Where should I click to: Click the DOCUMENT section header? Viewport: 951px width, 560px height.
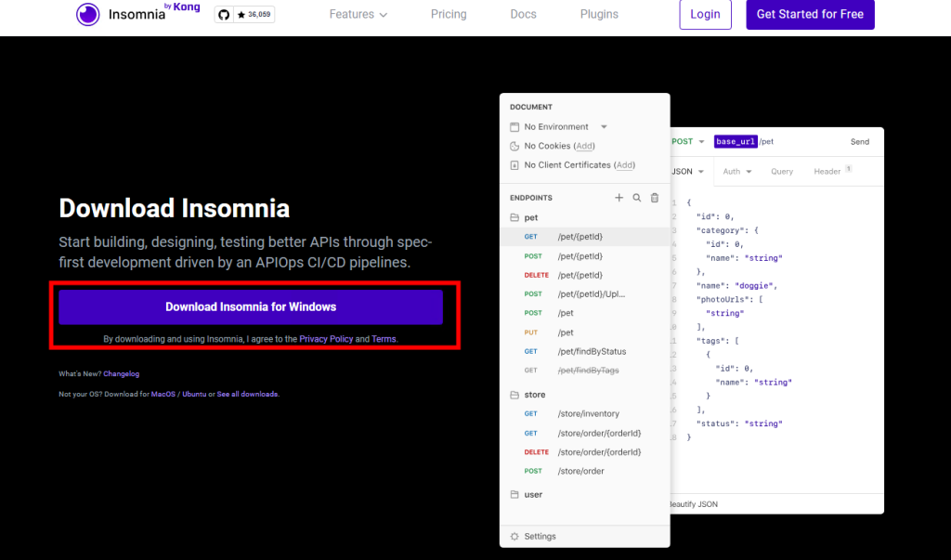click(531, 107)
